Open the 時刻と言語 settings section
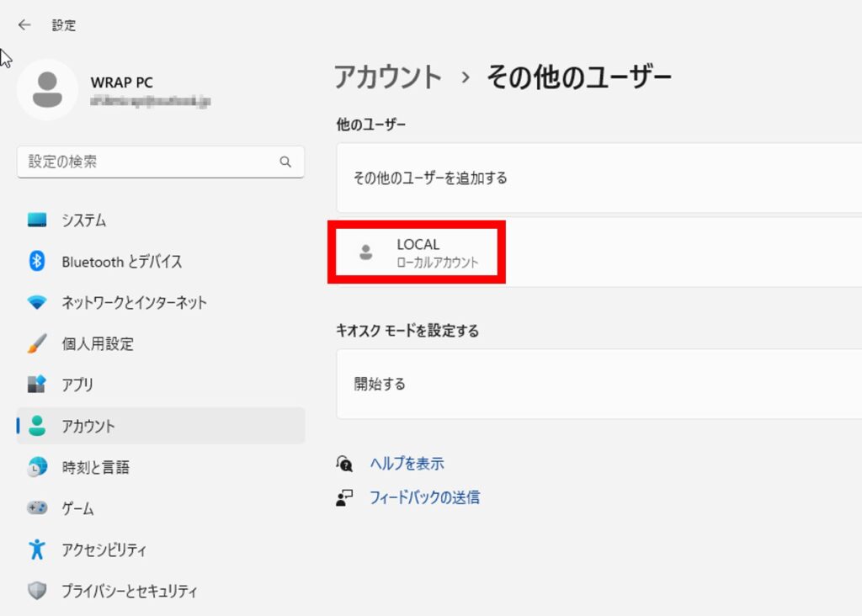This screenshot has width=862, height=616. click(95, 467)
